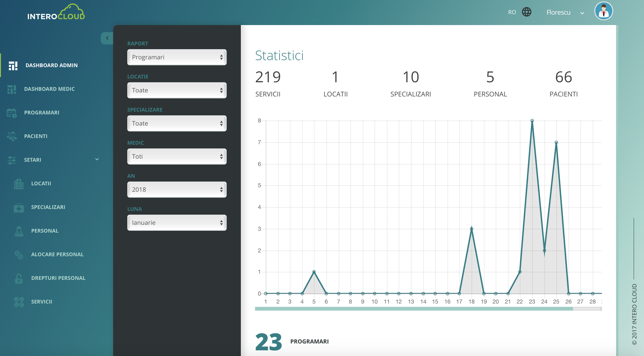Click the Drepturi Personal padlock icon

click(19, 278)
